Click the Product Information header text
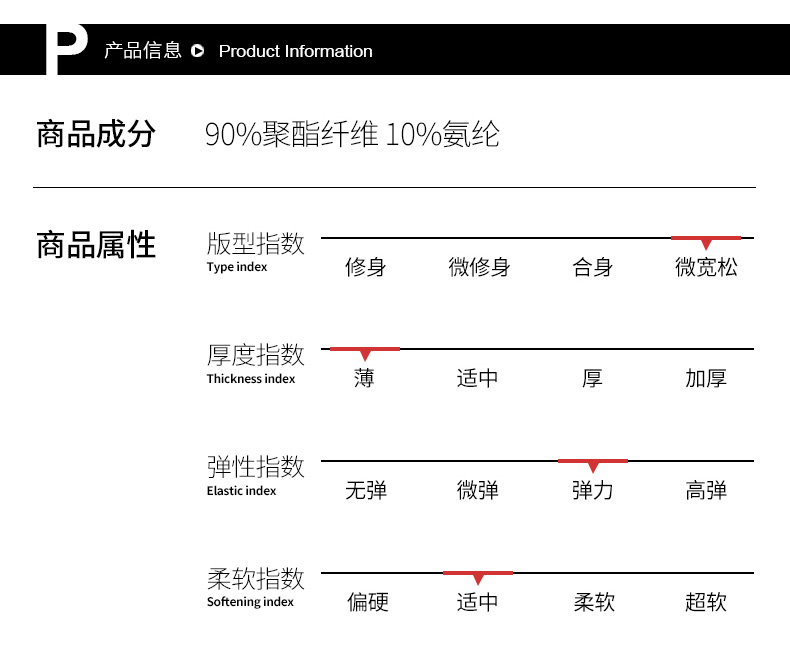 point(295,51)
